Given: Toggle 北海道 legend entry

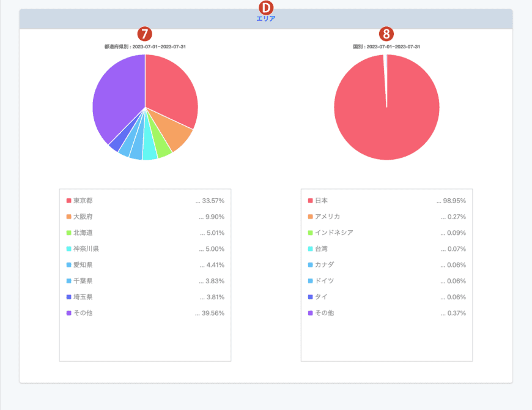Looking at the screenshot, I should coord(83,233).
